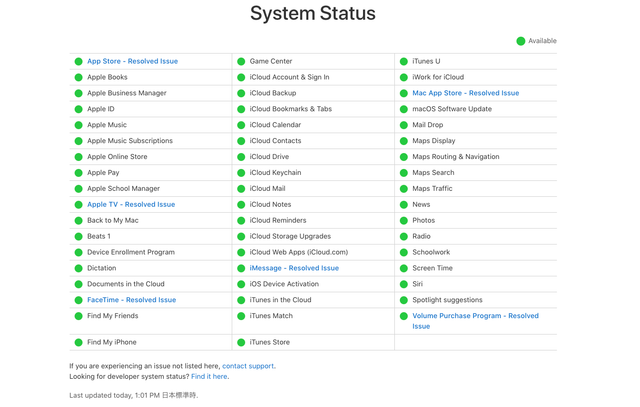Click 'iCloud Keychain' text
Viewport: 640px width, 407px height.
tap(275, 173)
